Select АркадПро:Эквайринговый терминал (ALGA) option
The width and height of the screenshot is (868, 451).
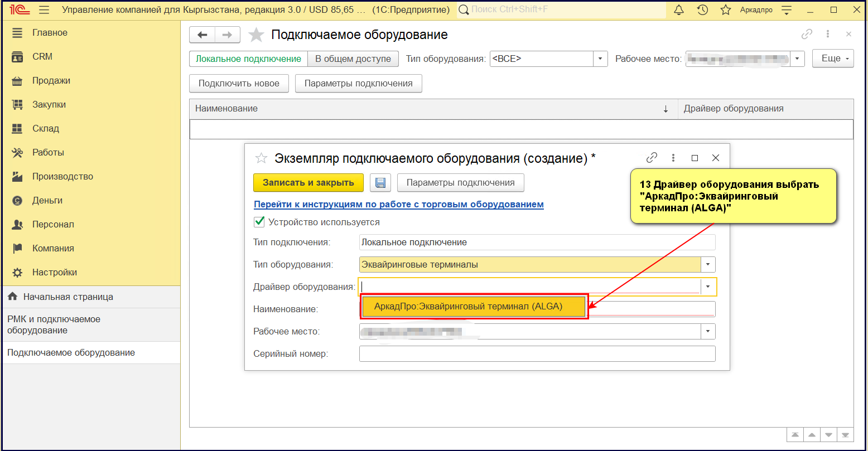pyautogui.click(x=474, y=306)
